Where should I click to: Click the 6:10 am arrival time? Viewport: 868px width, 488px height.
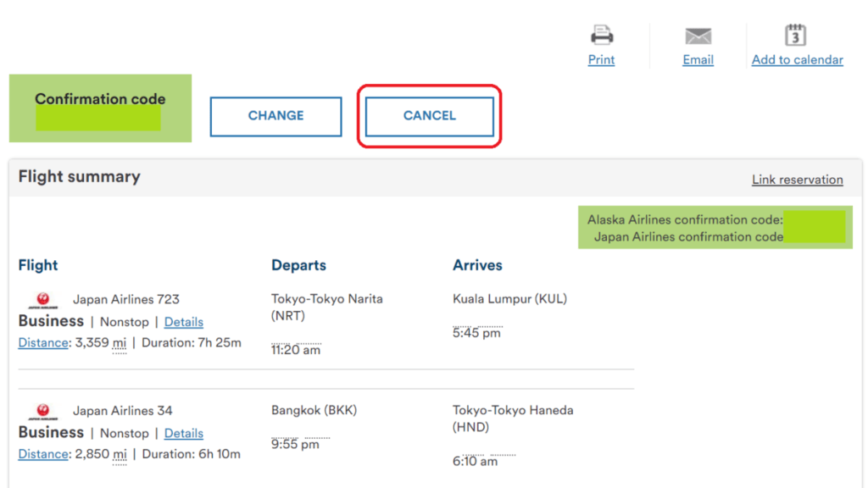pyautogui.click(x=475, y=461)
